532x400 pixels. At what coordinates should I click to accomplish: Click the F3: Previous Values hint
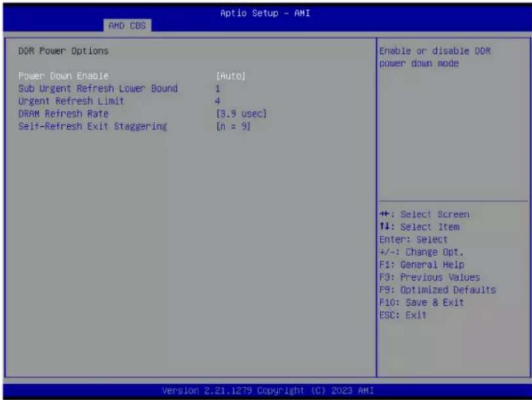click(430, 277)
